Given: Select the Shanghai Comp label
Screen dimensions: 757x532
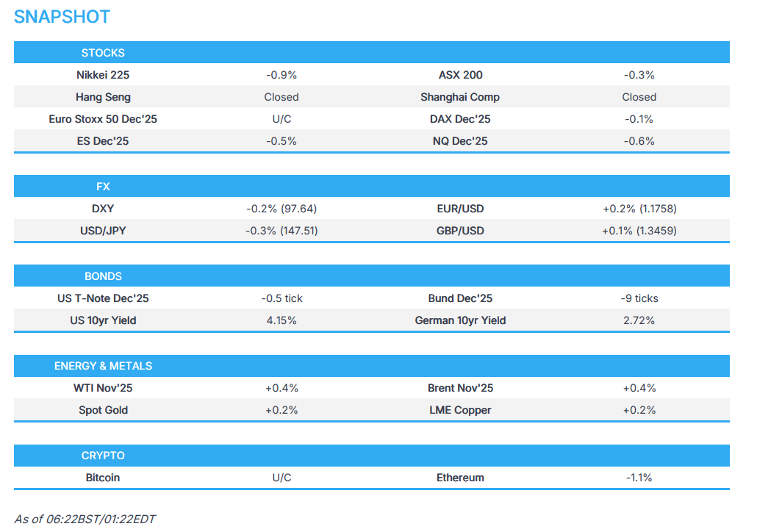Looking at the screenshot, I should click(x=460, y=97).
